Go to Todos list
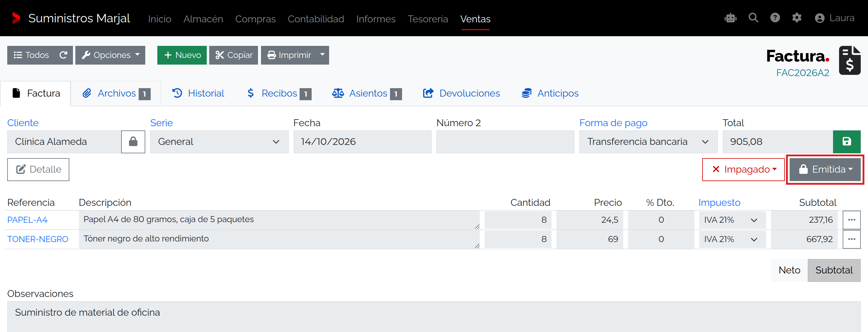Image resolution: width=868 pixels, height=332 pixels. pyautogui.click(x=31, y=55)
